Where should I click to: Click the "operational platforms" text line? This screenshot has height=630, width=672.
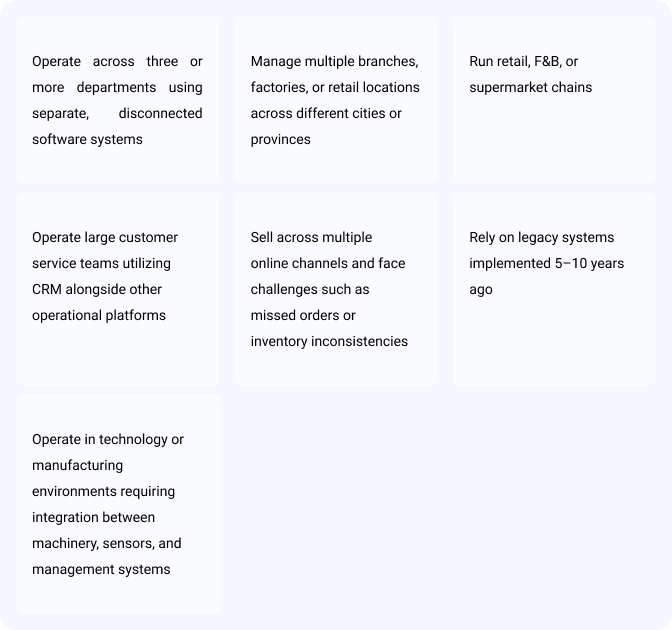(x=99, y=315)
